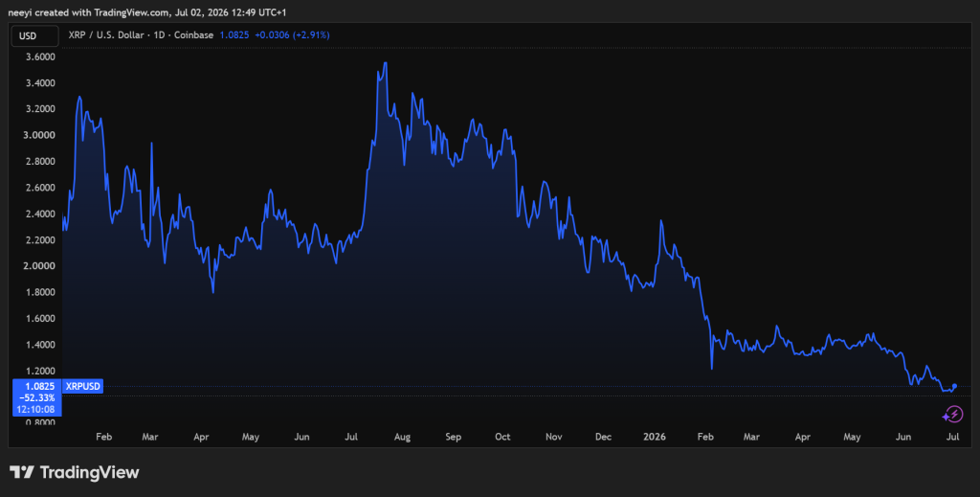Viewport: 980px width, 497px height.
Task: Click the 'neeyi created with TradingView.com' caption
Action: (88, 12)
